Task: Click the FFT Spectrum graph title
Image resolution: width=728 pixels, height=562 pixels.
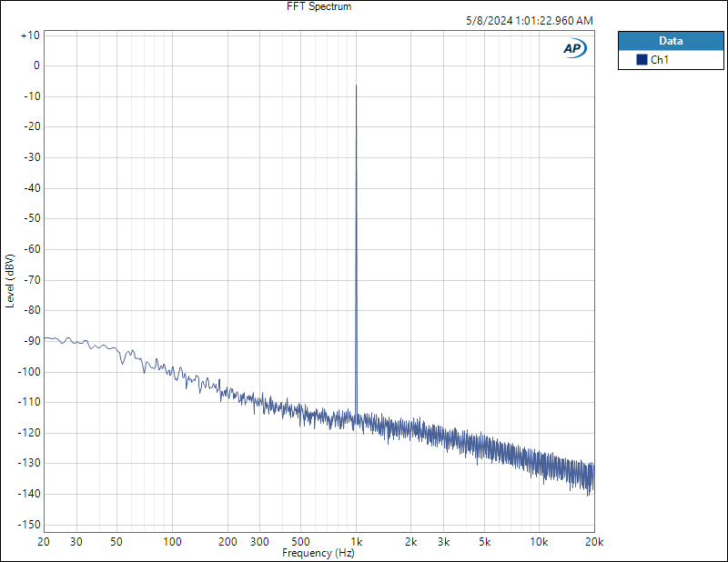Action: click(319, 6)
